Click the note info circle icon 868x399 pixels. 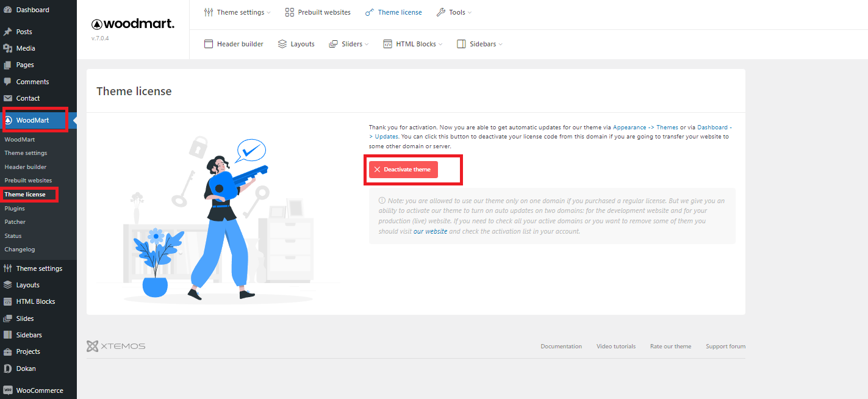click(382, 201)
